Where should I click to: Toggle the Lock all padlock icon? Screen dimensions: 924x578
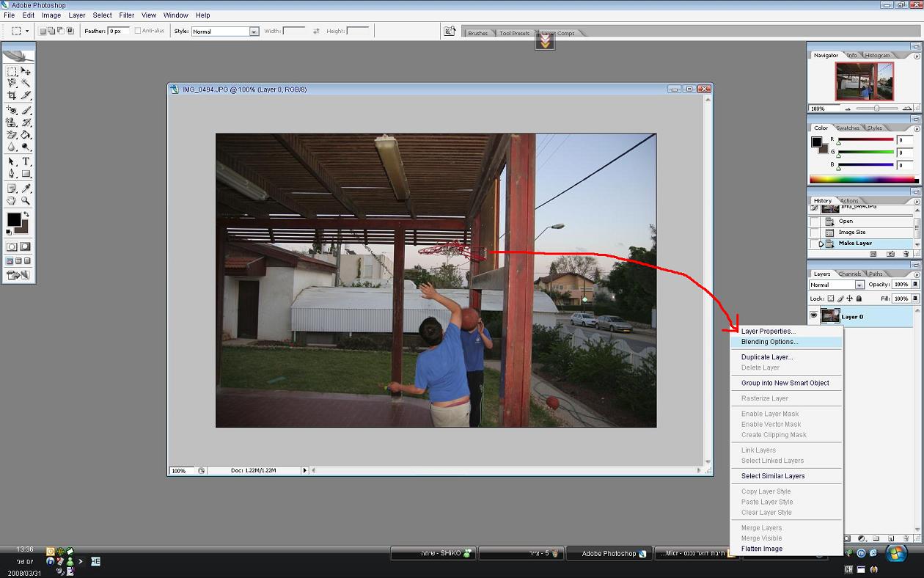click(x=859, y=299)
